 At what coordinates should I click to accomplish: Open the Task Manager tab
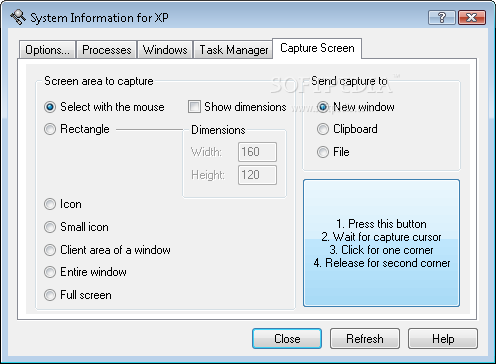point(233,50)
